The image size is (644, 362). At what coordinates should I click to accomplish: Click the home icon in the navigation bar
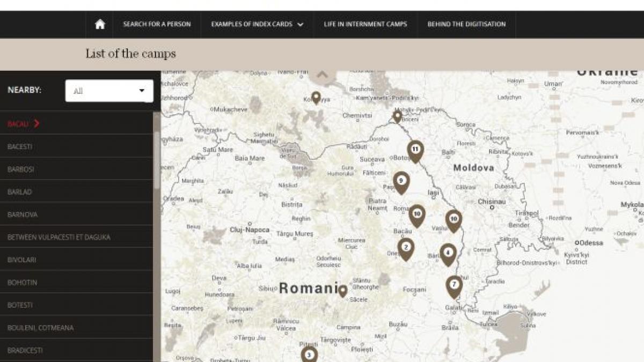click(99, 24)
